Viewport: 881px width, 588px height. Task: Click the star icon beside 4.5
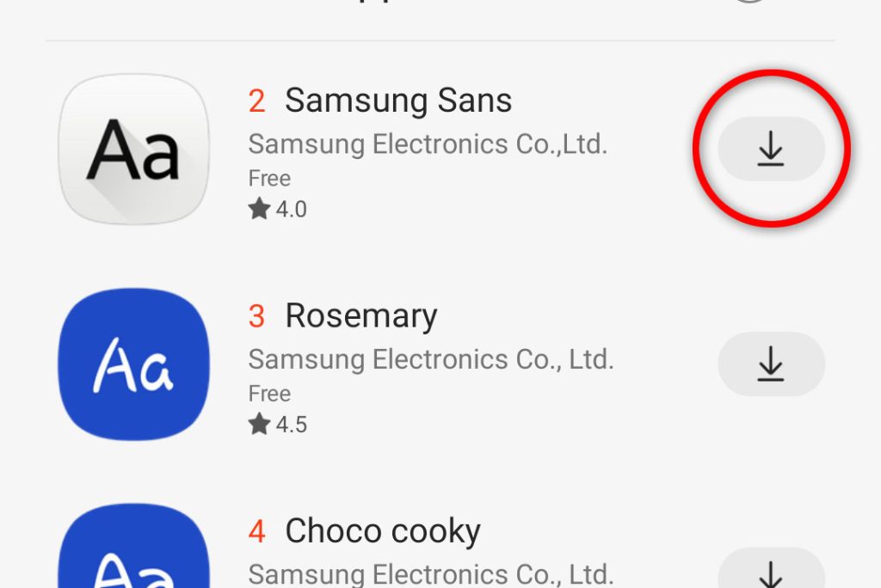pos(259,424)
